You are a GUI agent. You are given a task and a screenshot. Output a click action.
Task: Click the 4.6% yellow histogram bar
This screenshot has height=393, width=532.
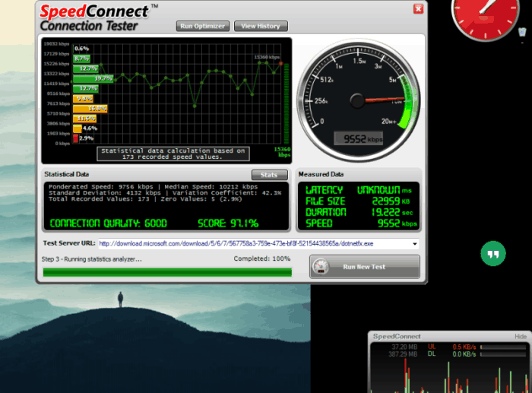tap(77, 128)
